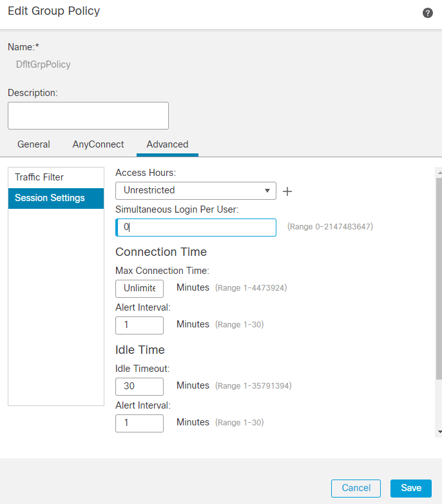Edit the Idle Timeout minutes field
This screenshot has height=504, width=442.
point(139,386)
